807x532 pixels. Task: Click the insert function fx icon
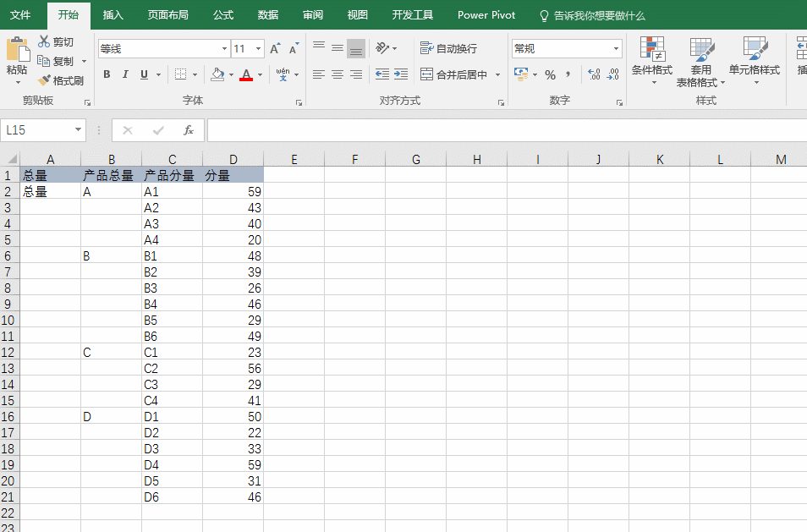[x=189, y=130]
